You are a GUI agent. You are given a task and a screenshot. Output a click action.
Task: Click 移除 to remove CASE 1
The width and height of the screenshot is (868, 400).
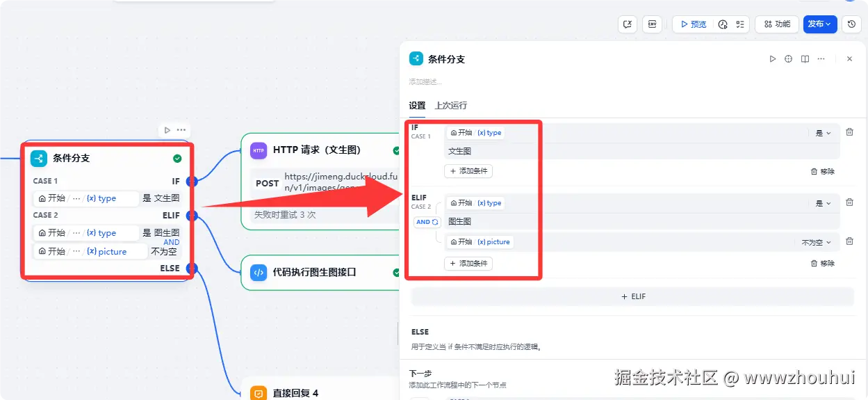(823, 171)
